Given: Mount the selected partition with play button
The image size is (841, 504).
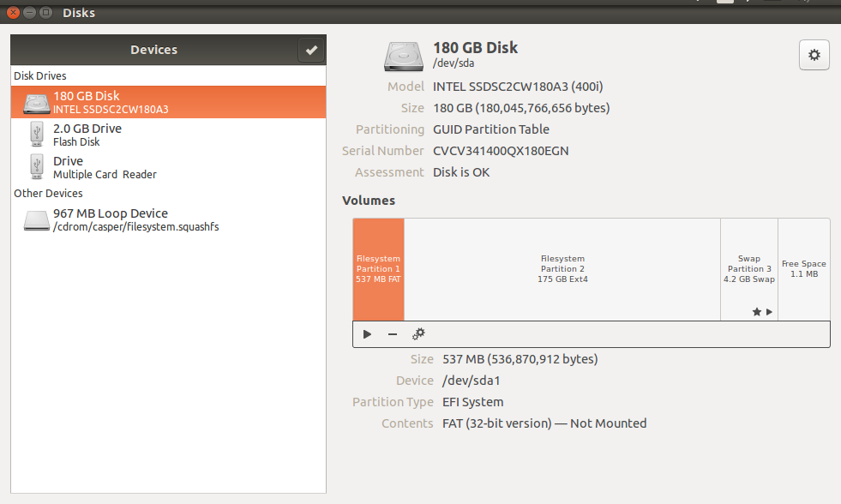Looking at the screenshot, I should 368,334.
